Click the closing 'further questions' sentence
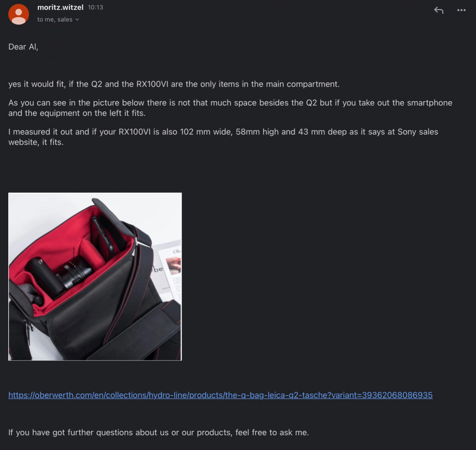Screen dimensions: 476x450 [159, 433]
